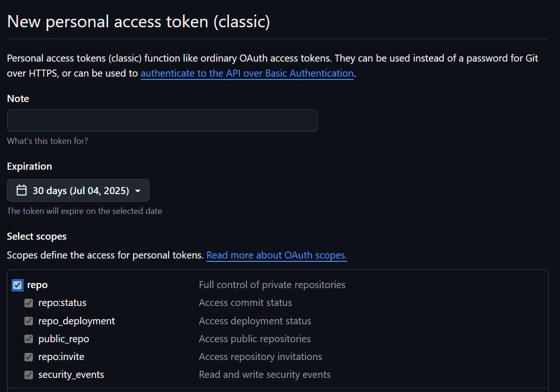The height and width of the screenshot is (392, 560).
Task: Click the 'Select scopes' heading
Action: tap(37, 236)
